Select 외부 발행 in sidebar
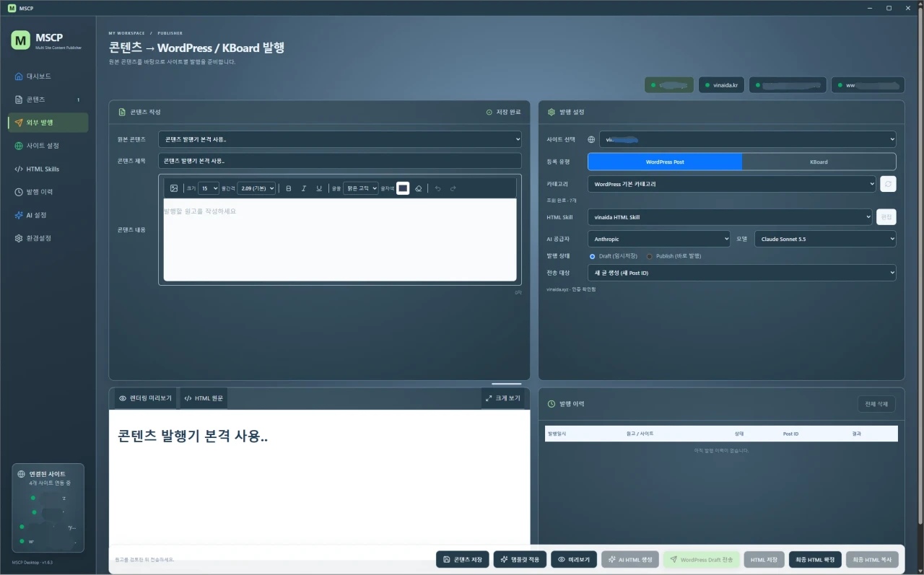 48,123
